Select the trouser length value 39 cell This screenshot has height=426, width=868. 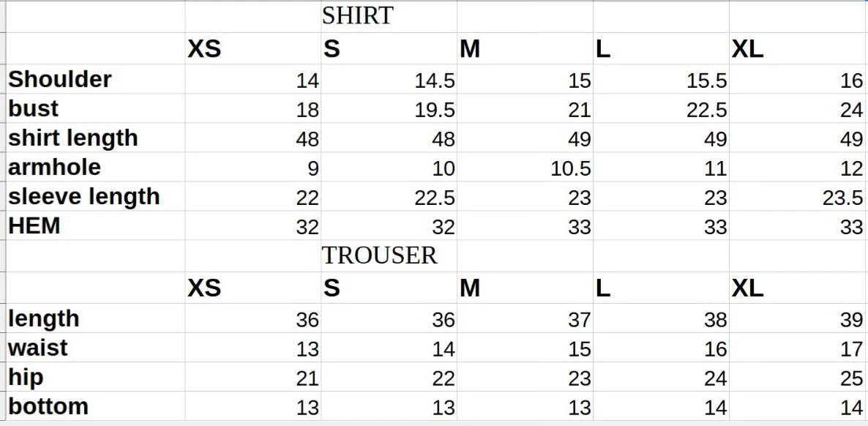coord(798,318)
